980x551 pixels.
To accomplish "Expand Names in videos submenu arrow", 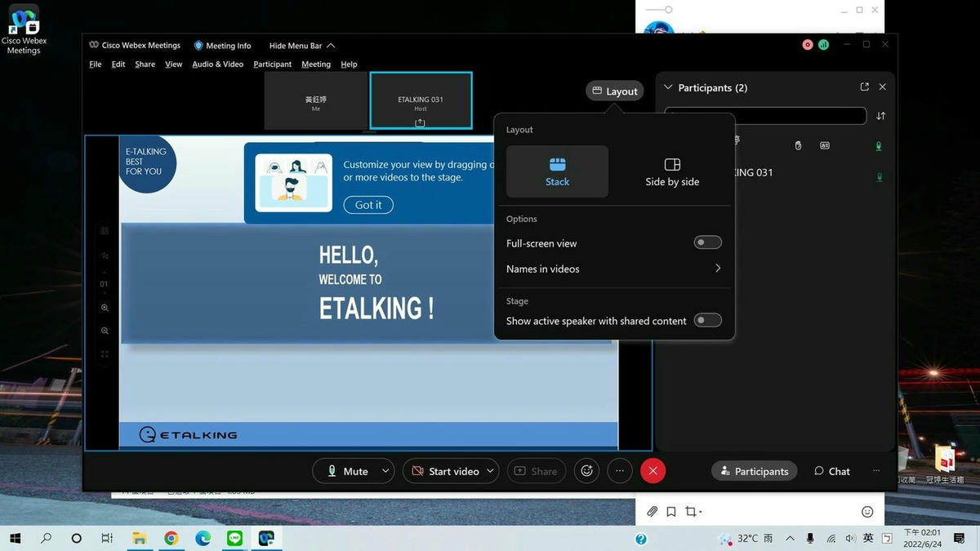I will click(x=718, y=269).
